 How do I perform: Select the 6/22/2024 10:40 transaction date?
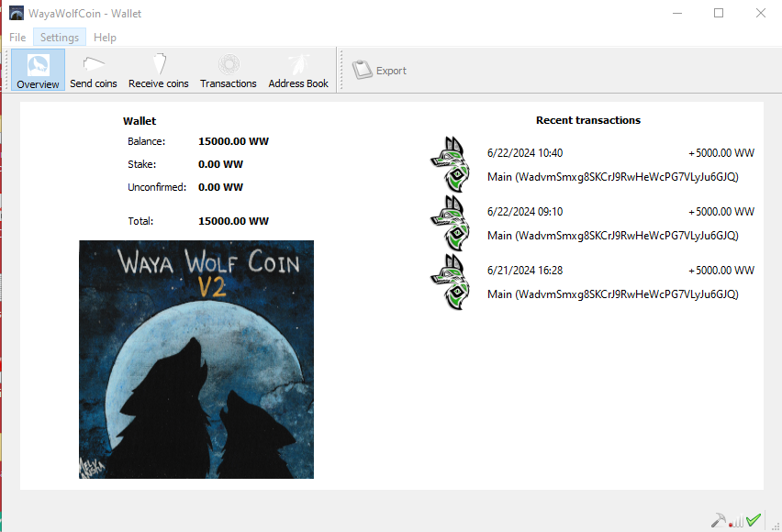pos(525,153)
